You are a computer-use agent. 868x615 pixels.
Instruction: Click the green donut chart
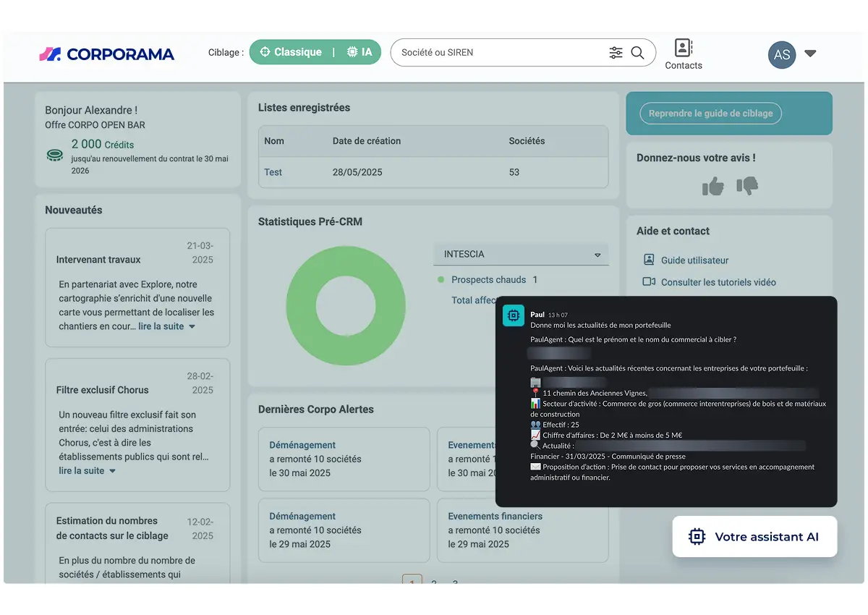point(346,305)
